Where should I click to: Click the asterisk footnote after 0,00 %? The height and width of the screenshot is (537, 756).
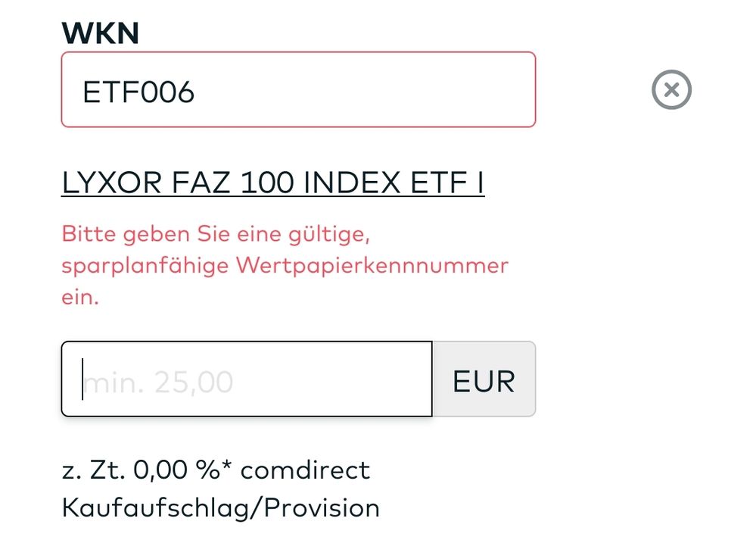(x=228, y=465)
